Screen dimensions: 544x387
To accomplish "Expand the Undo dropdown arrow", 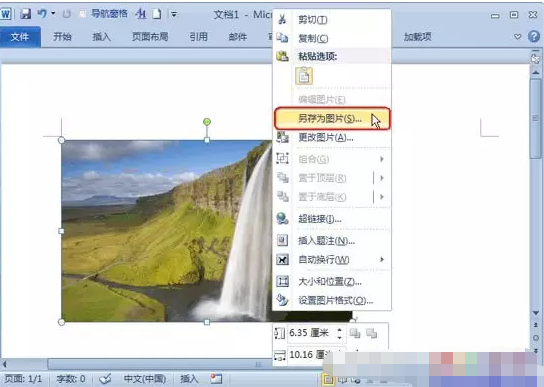I will coord(53,14).
